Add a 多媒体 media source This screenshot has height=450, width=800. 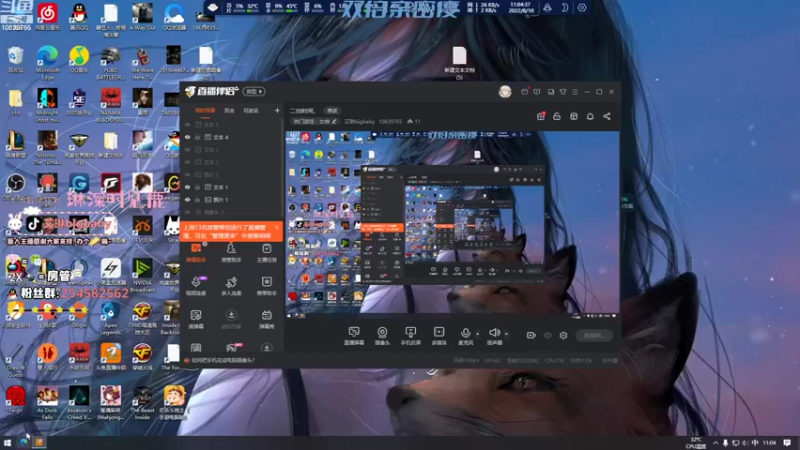439,336
